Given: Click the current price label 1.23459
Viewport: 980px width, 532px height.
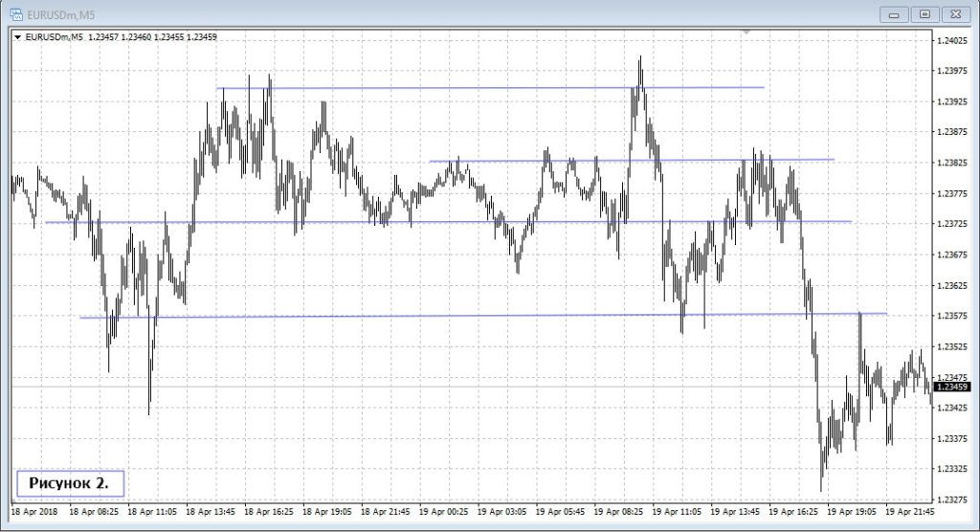Looking at the screenshot, I should pyautogui.click(x=954, y=387).
